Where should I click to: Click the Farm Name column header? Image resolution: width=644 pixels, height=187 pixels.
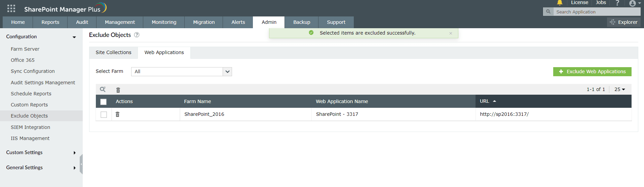(x=197, y=101)
